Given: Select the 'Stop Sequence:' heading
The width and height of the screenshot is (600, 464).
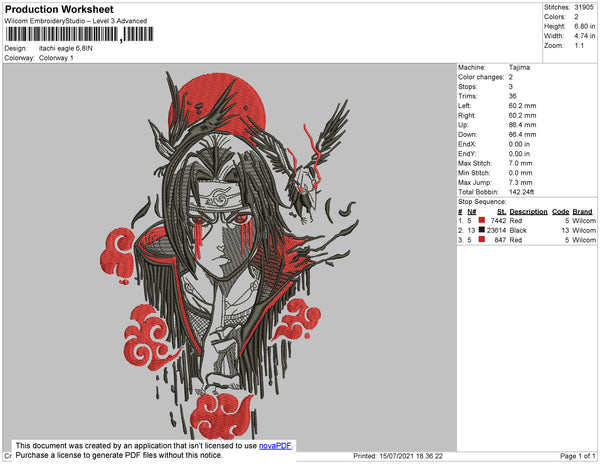Looking at the screenshot, I should tap(482, 202).
